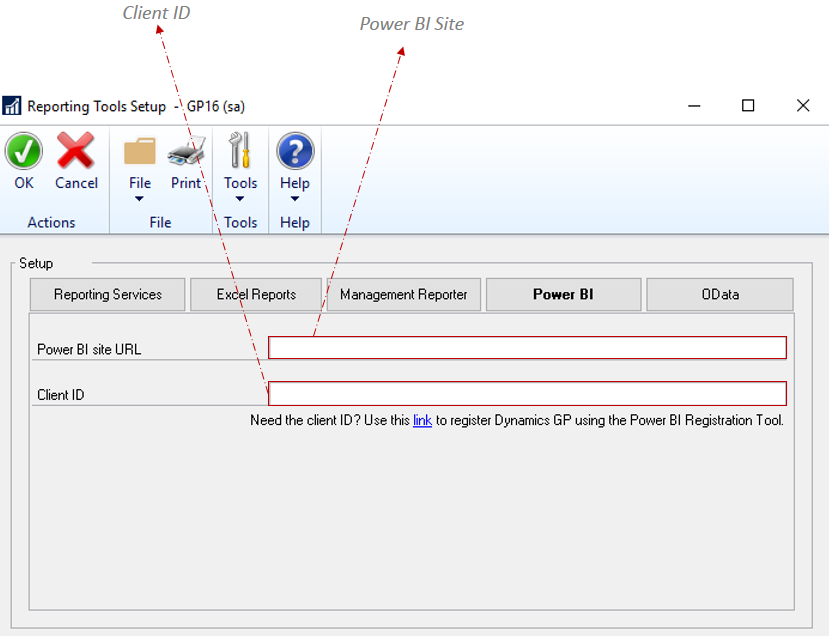
Task: Open the Tools wrench icon
Action: click(x=240, y=150)
